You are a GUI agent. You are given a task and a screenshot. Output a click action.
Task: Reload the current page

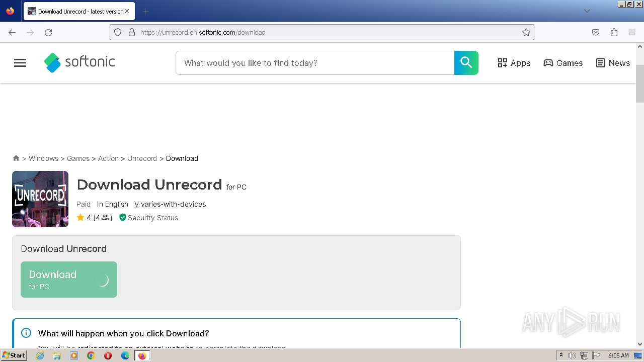point(48,32)
